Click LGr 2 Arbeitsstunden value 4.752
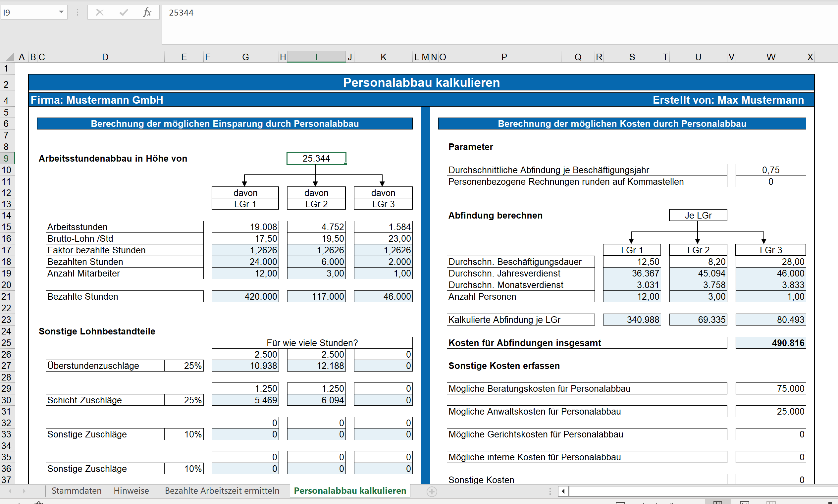This screenshot has height=504, width=838. point(316,227)
